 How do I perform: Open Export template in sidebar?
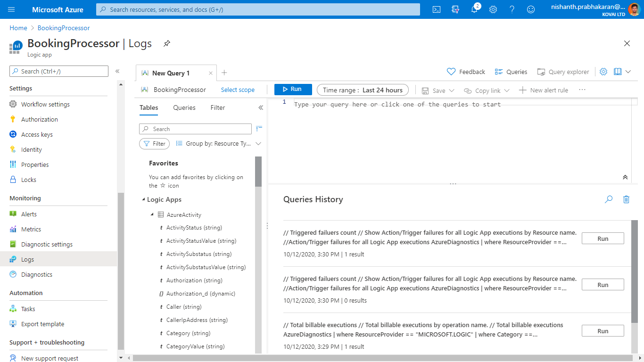(x=42, y=324)
